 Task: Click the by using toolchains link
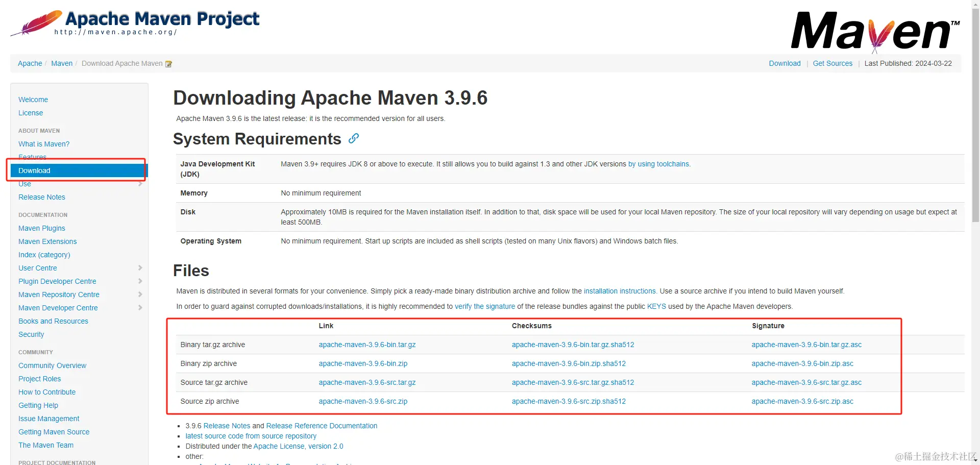click(659, 164)
